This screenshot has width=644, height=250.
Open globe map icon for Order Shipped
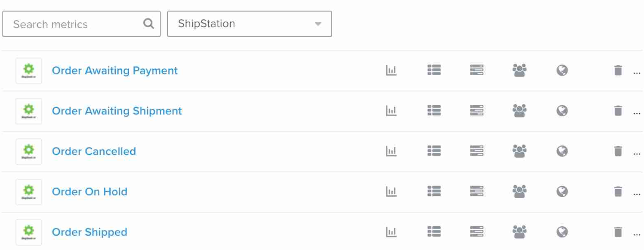(x=562, y=232)
